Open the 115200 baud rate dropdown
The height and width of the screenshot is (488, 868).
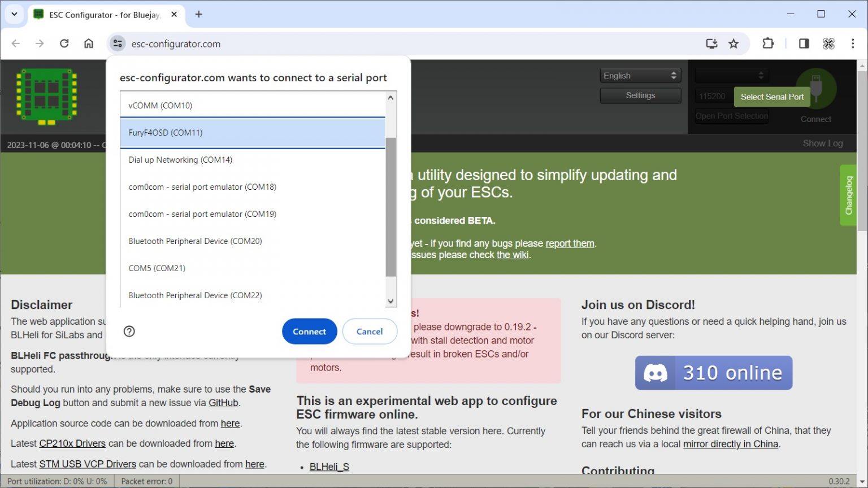[714, 97]
